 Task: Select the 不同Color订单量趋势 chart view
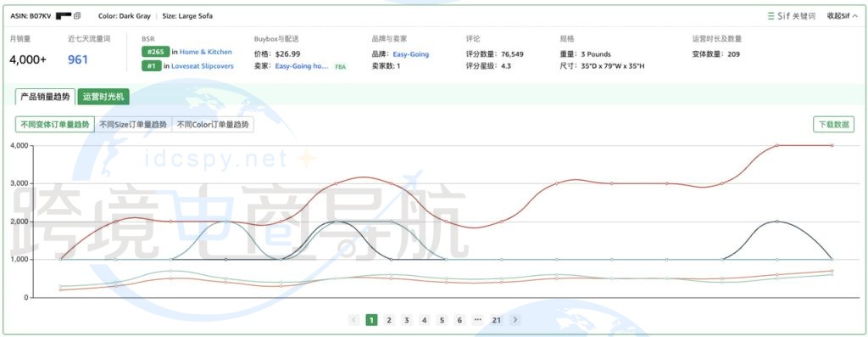[213, 125]
